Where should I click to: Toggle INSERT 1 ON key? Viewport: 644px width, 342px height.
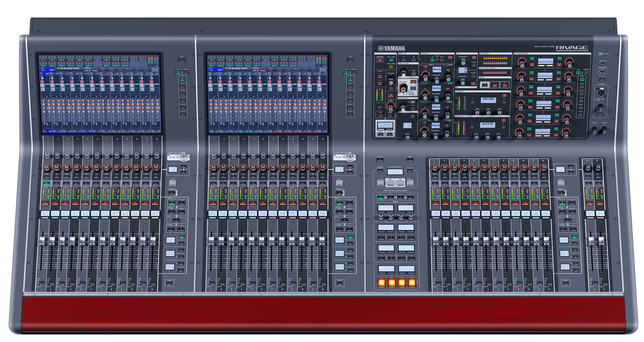click(x=495, y=86)
